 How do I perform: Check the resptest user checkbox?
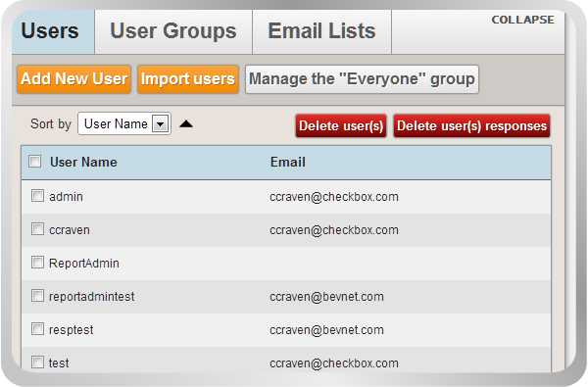pos(37,329)
